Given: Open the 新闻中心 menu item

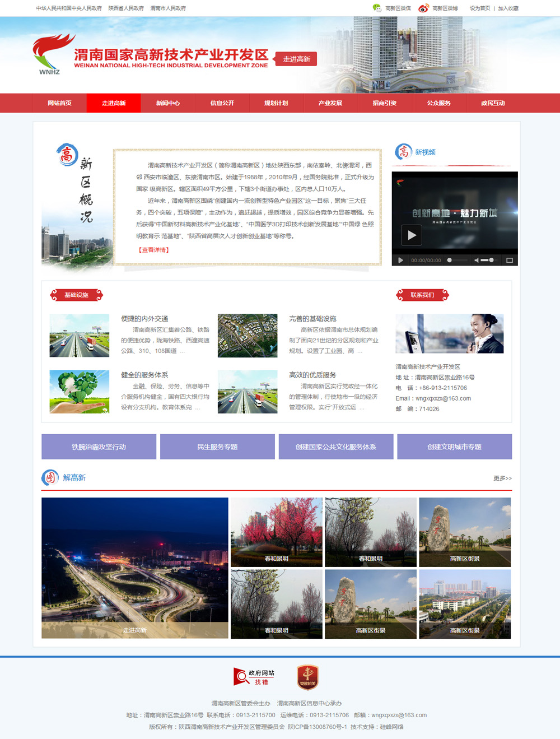Looking at the screenshot, I should click(x=168, y=103).
